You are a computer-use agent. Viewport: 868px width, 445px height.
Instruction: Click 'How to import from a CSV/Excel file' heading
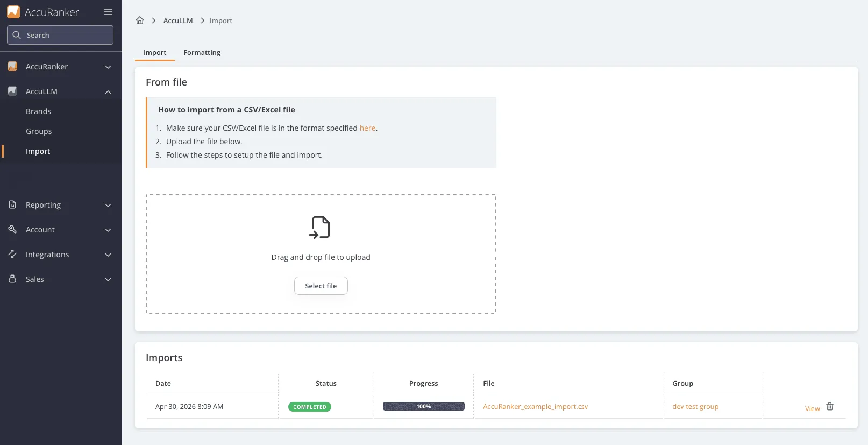(226, 110)
